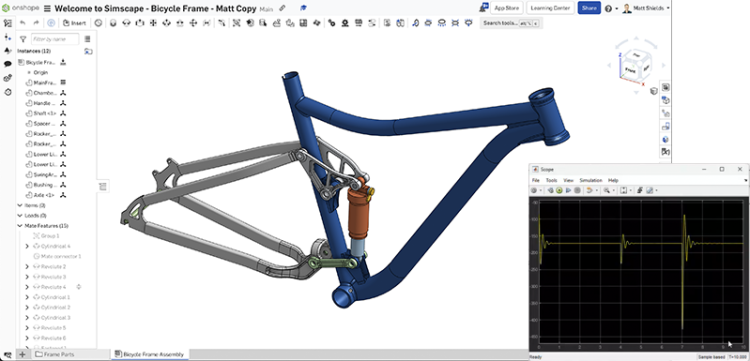Open the Learning Center
The image size is (750, 361).
[550, 8]
